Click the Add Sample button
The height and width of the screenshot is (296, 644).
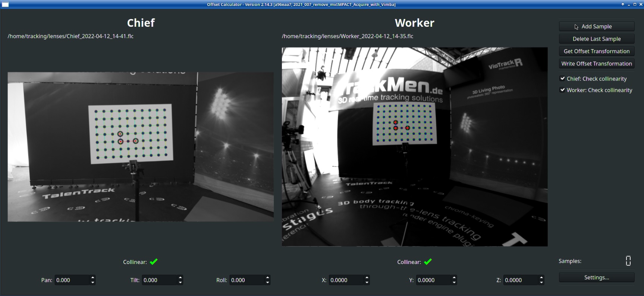[x=596, y=26]
